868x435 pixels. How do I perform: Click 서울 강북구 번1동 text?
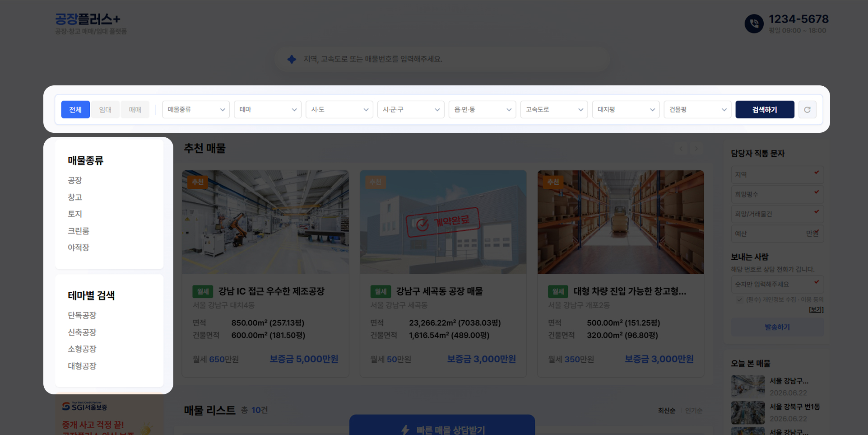795,407
